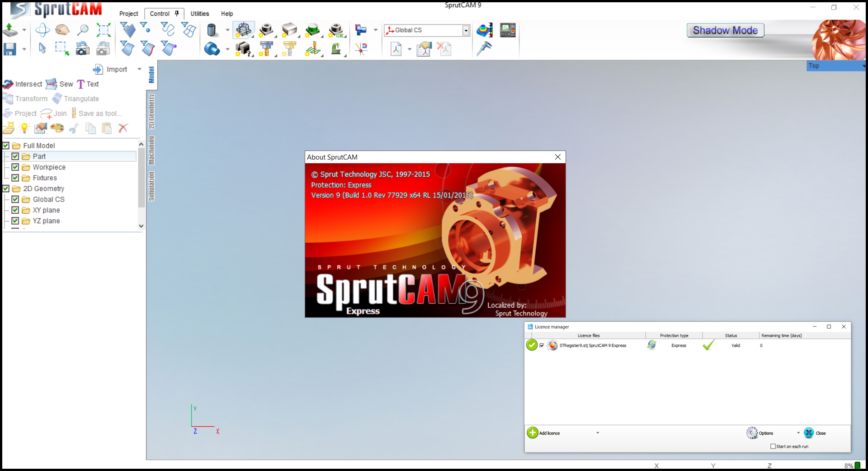Open the Project menu

pyautogui.click(x=129, y=14)
